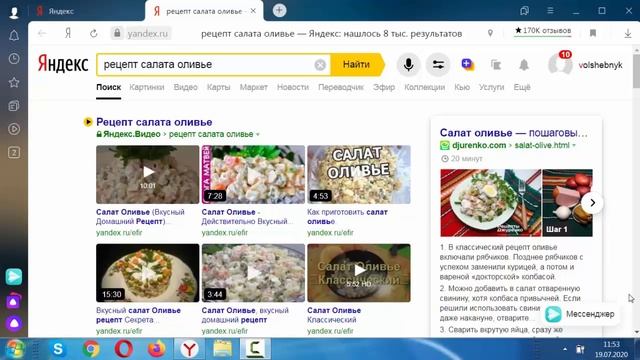Image resolution: width=640 pixels, height=360 pixels.
Task: Open the Коллекции tab
Action: [x=424, y=87]
